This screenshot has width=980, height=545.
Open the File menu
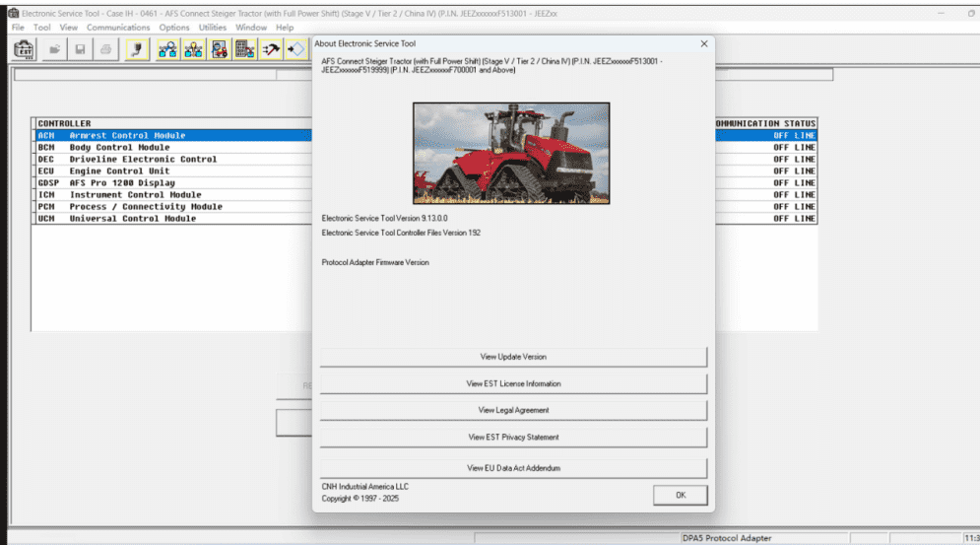point(18,28)
